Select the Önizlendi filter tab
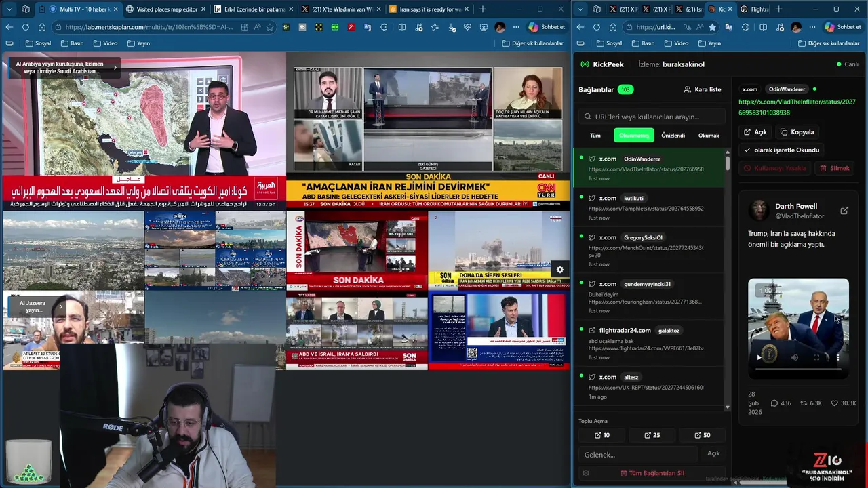Viewport: 868px width, 488px height. 673,136
